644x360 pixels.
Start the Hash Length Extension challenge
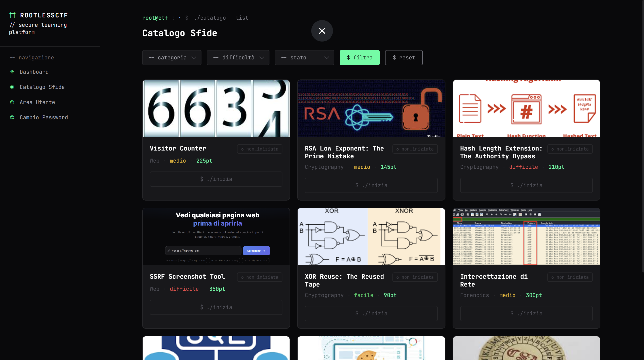click(526, 185)
